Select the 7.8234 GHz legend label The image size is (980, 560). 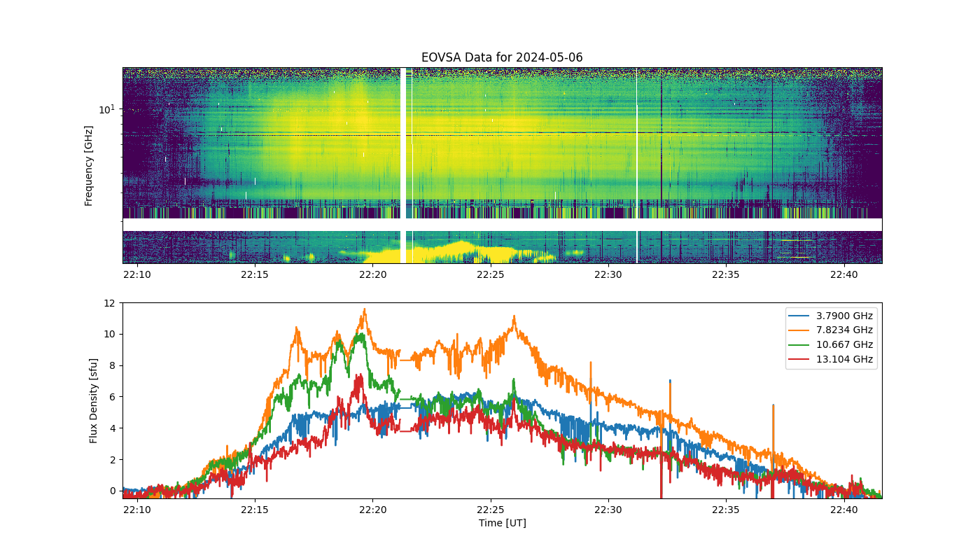(x=845, y=330)
